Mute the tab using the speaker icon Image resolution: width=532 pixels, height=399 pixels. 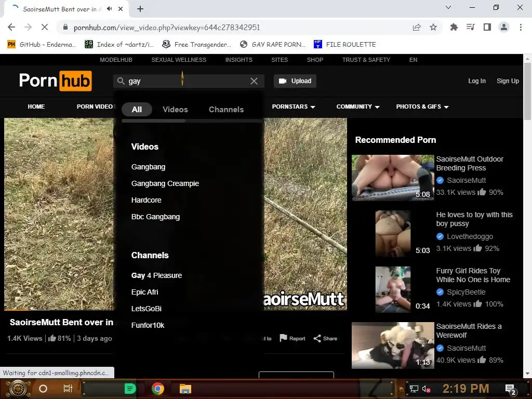(109, 9)
